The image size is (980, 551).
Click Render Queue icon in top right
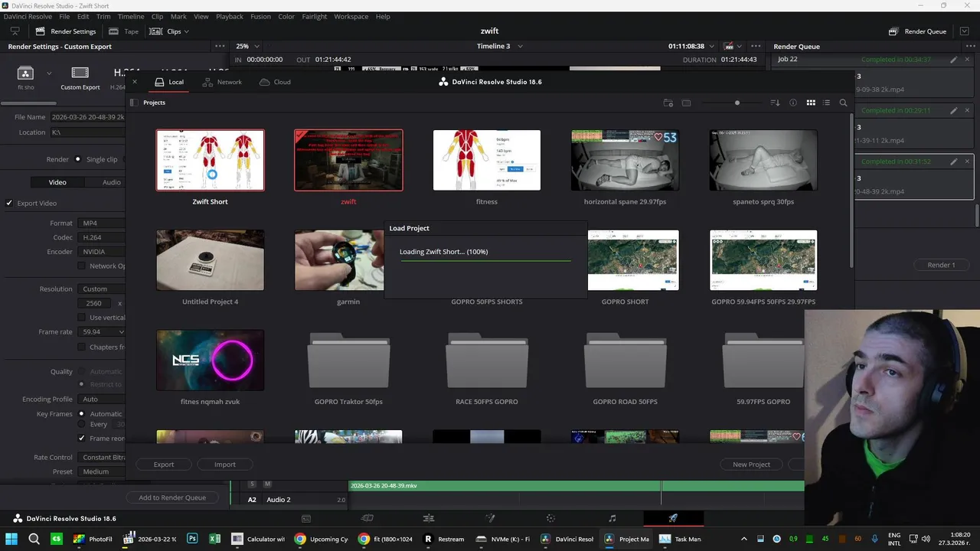[893, 31]
